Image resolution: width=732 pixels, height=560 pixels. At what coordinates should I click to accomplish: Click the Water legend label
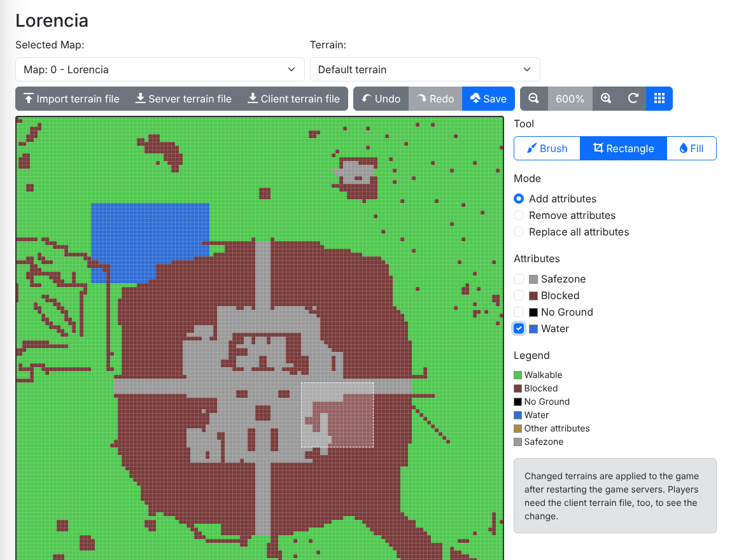537,415
